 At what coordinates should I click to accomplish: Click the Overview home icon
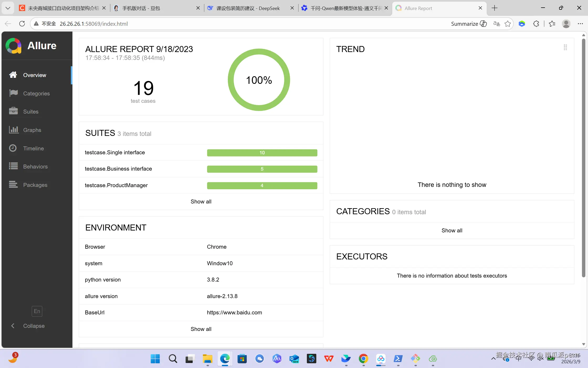[13, 75]
